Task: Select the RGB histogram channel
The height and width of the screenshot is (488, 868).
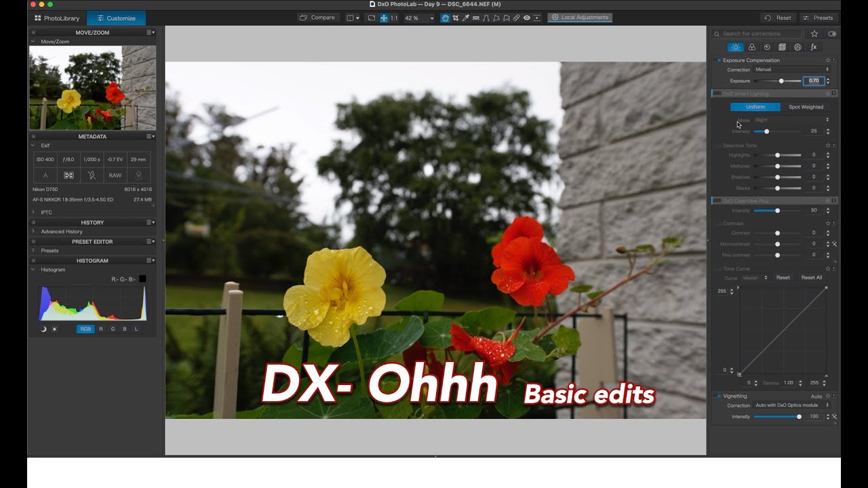Action: (x=85, y=329)
